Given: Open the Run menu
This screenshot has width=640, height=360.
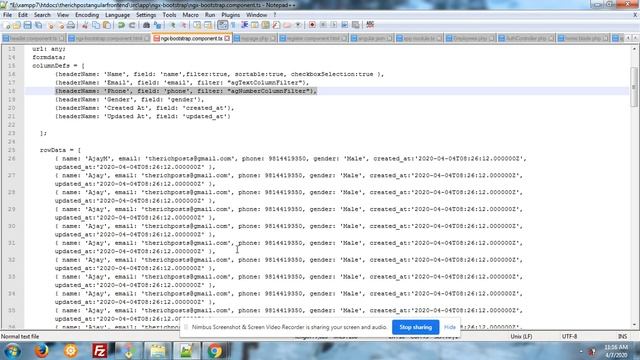Looking at the screenshot, I should pos(210,15).
